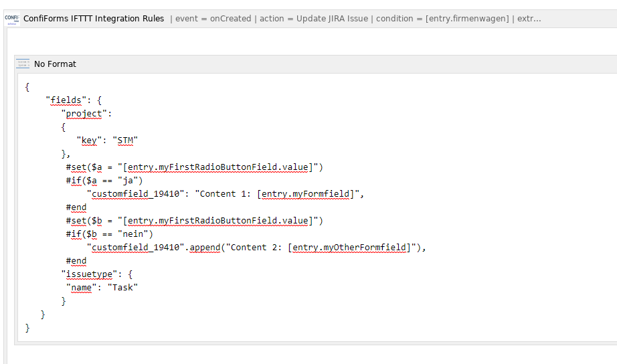Click the "issuetype": { line

[x=97, y=274]
